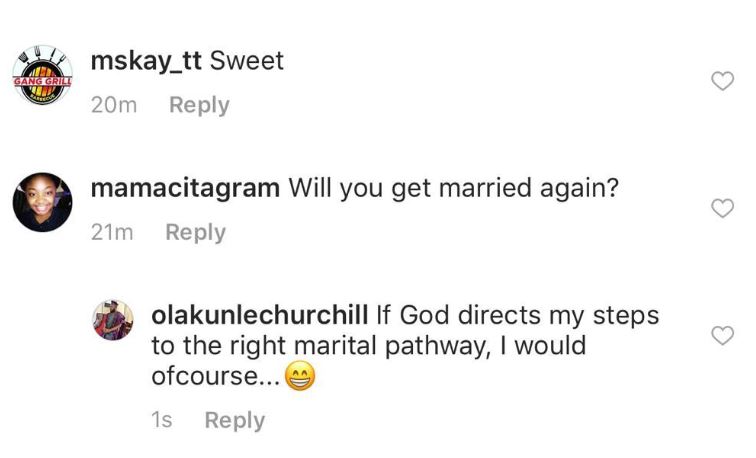Reply to mskay_tt's comment

199,105
